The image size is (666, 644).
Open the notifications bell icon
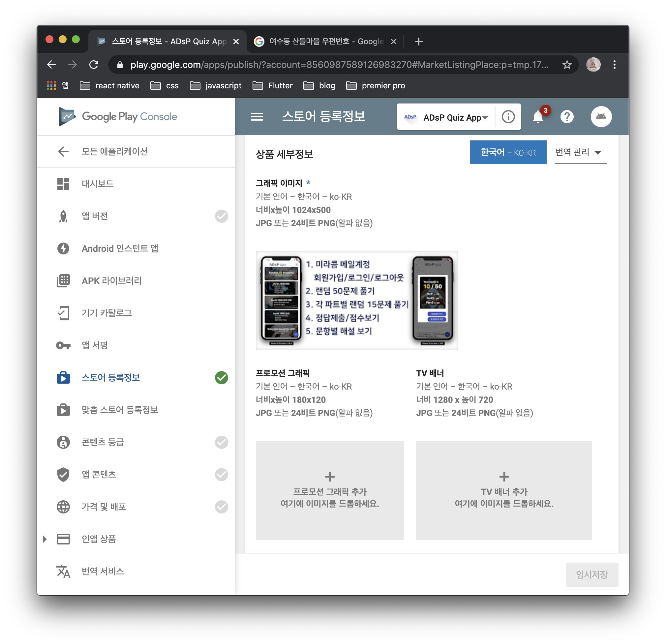[537, 117]
